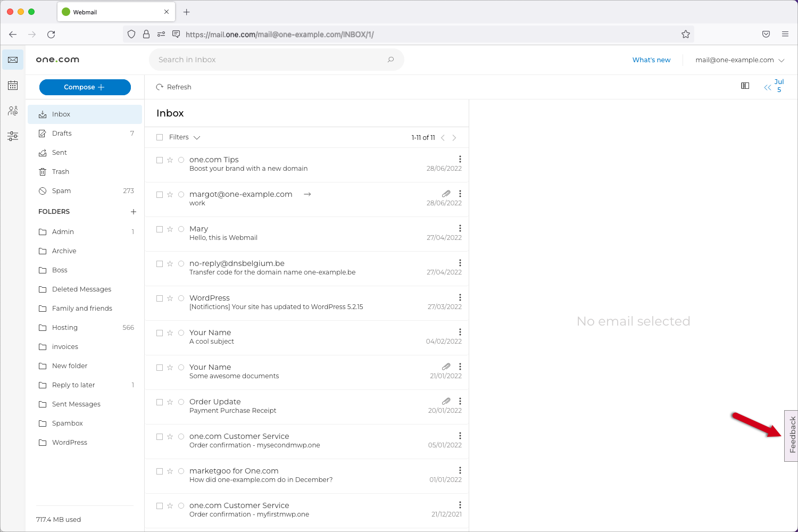Open the Drafts folder
Viewport: 798px width, 532px height.
pos(62,134)
